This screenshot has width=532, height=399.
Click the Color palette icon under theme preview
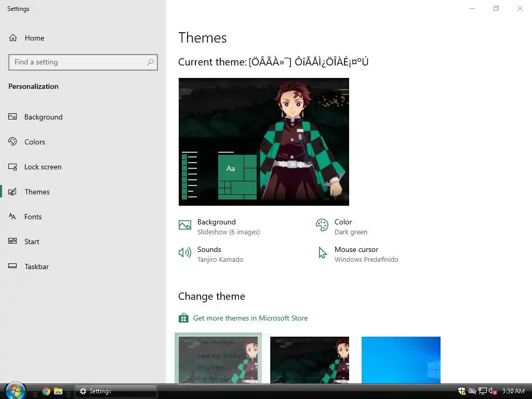point(322,225)
